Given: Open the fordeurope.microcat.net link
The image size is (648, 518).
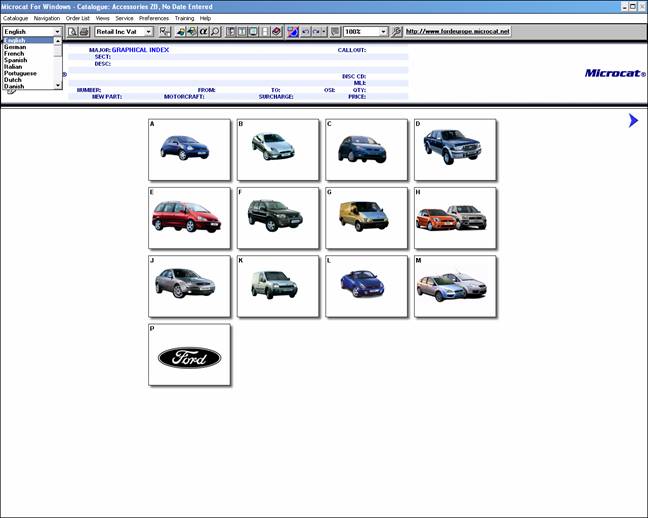Looking at the screenshot, I should pyautogui.click(x=457, y=32).
